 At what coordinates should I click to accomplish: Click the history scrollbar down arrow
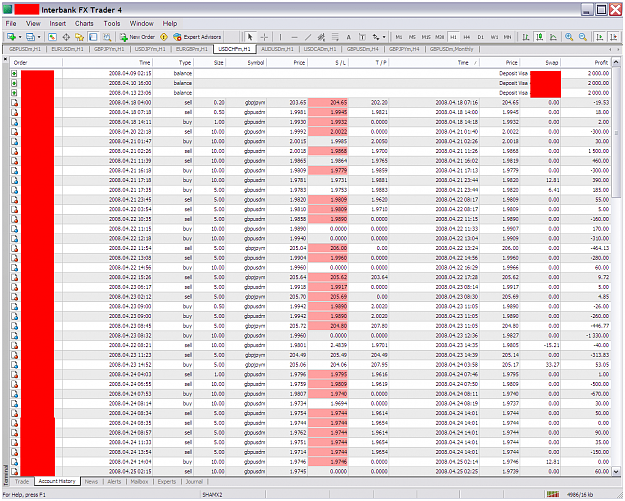pyautogui.click(x=616, y=472)
